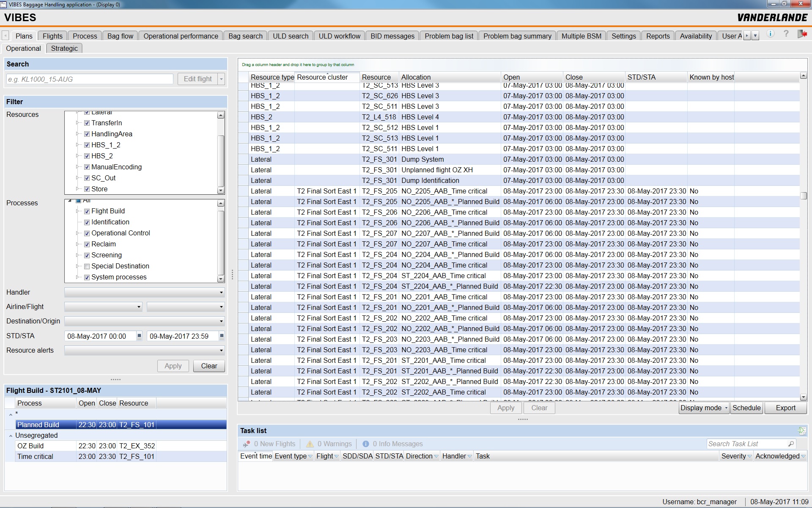The height and width of the screenshot is (508, 812).
Task: Click the Warnings triangle filter icon
Action: (x=310, y=444)
